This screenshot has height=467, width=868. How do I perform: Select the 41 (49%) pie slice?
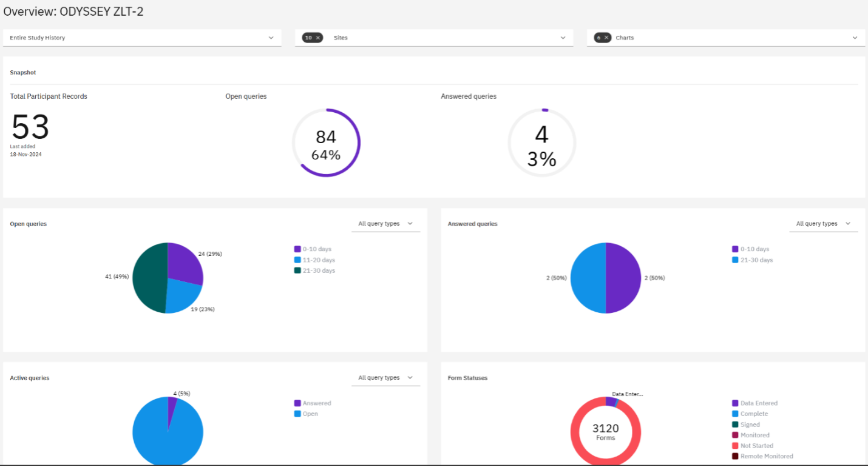[149, 278]
